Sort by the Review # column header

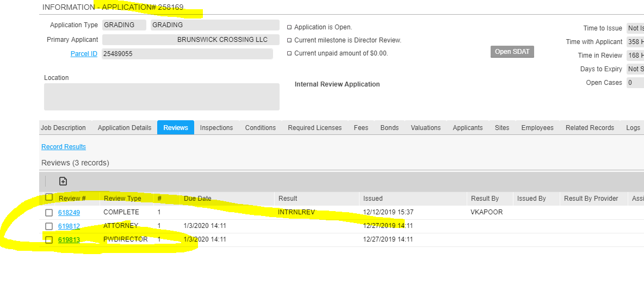point(72,199)
